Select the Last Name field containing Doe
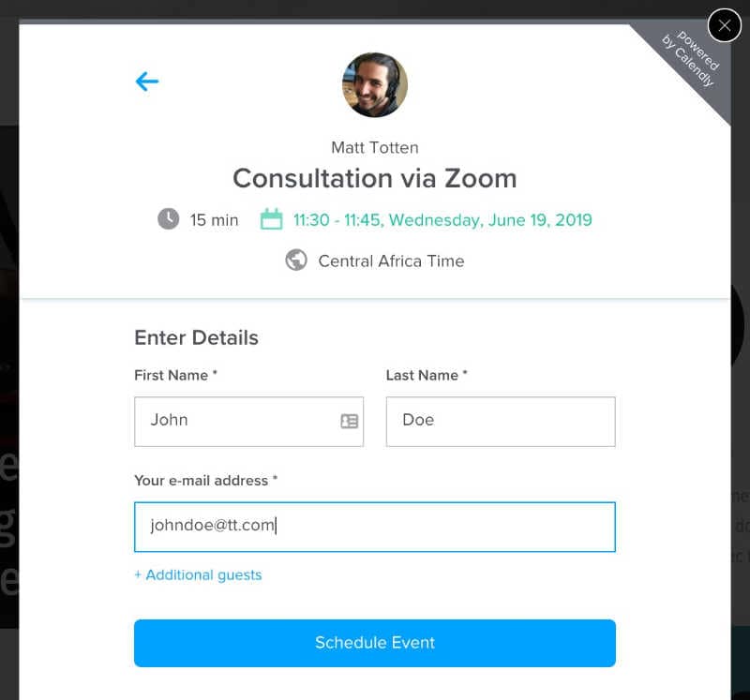750x700 pixels. [x=501, y=421]
